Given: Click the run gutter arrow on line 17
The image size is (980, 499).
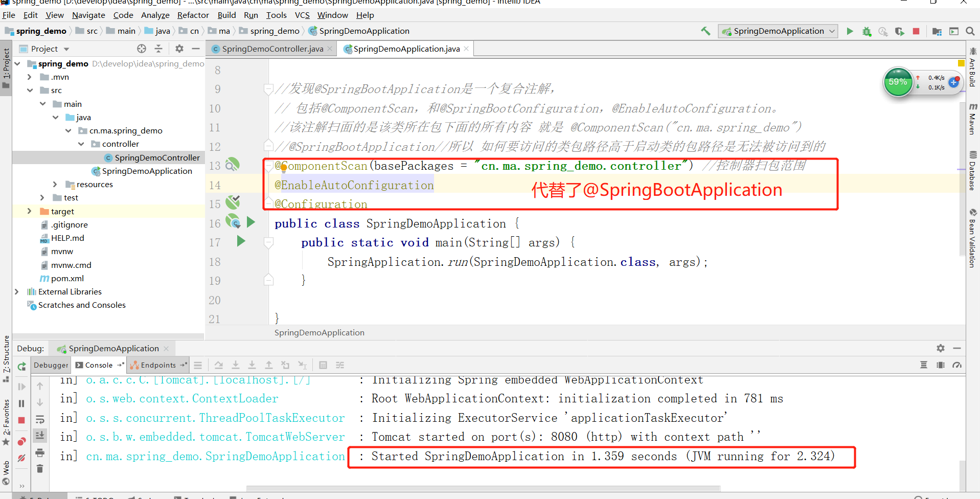Looking at the screenshot, I should tap(241, 241).
